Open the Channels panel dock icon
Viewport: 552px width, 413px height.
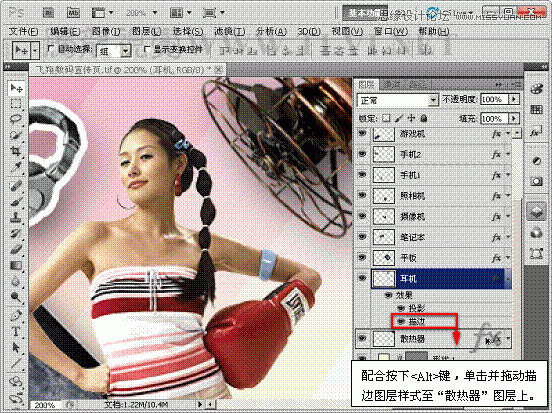536,233
